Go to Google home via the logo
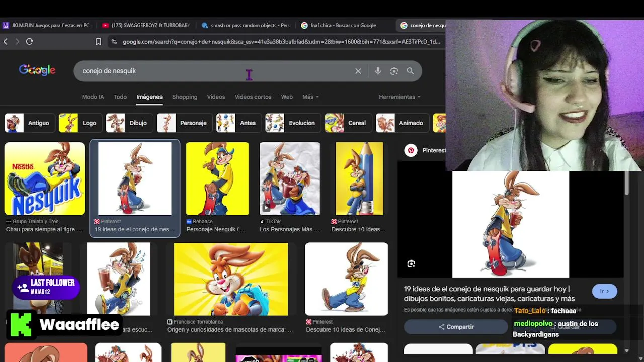The height and width of the screenshot is (362, 644). tap(37, 70)
